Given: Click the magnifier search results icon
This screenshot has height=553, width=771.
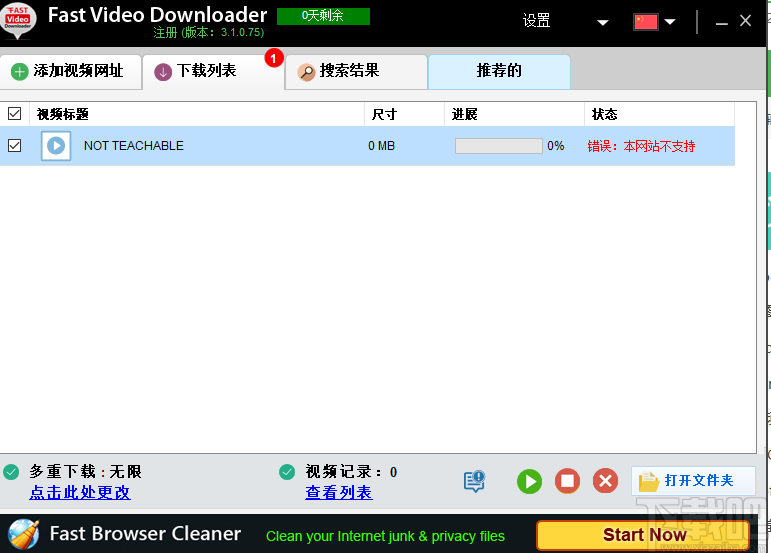Looking at the screenshot, I should tap(306, 72).
